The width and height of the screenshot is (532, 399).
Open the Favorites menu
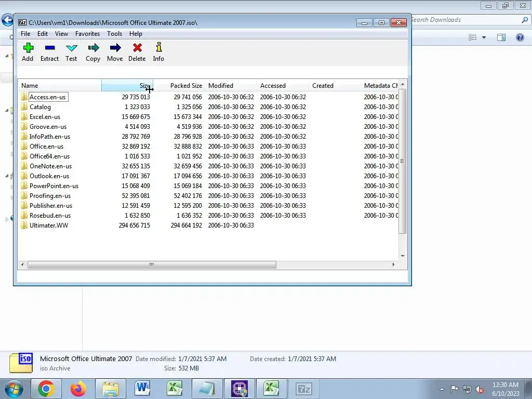[x=87, y=34]
